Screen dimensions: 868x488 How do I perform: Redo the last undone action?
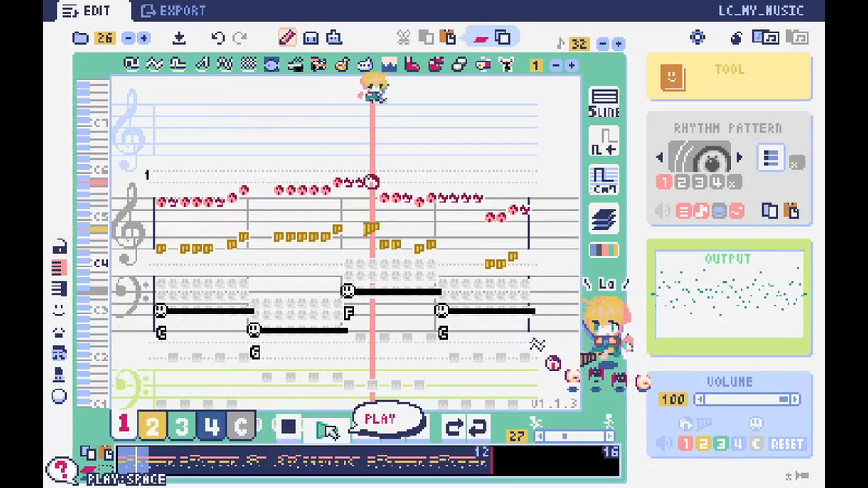[240, 38]
